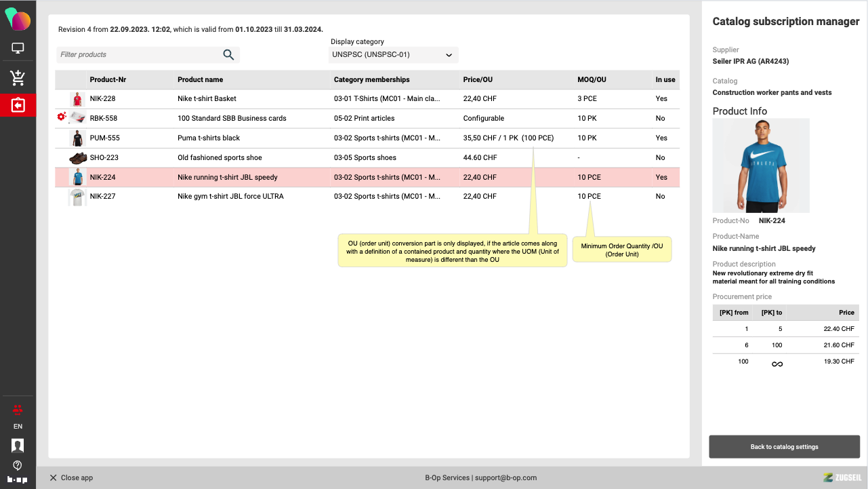Click the search magnifier icon

[x=228, y=55]
